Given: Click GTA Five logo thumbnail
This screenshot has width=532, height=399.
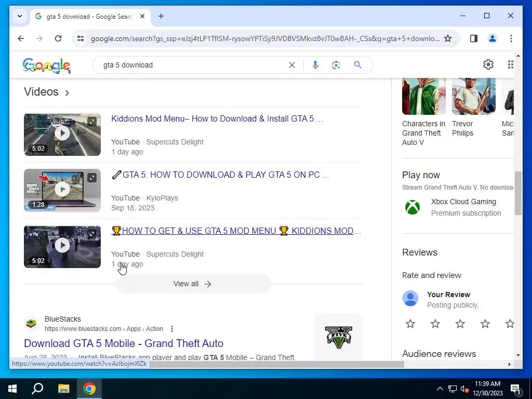Looking at the screenshot, I should coord(339,337).
